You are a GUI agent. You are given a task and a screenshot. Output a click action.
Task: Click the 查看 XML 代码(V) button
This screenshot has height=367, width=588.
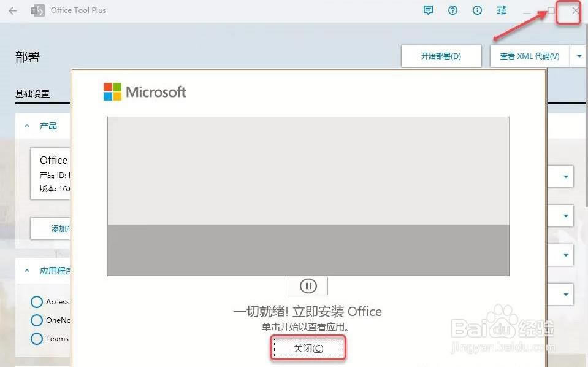tap(530, 56)
